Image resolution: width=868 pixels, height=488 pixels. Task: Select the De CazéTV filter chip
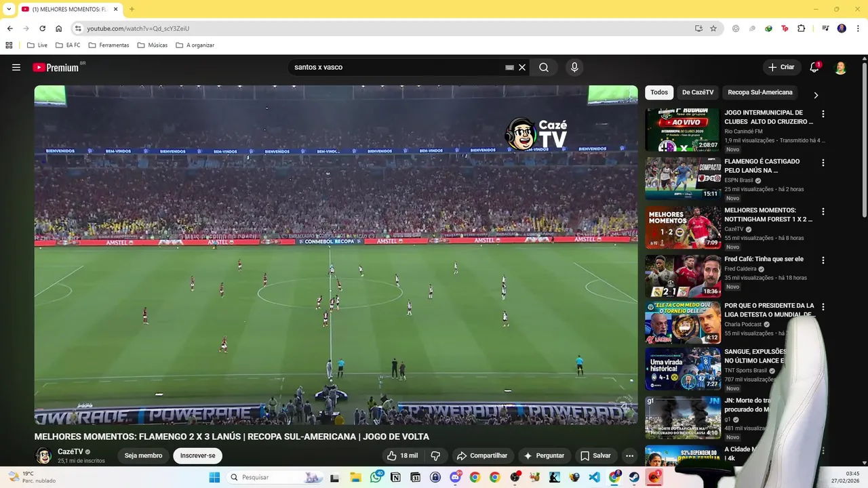pyautogui.click(x=698, y=92)
